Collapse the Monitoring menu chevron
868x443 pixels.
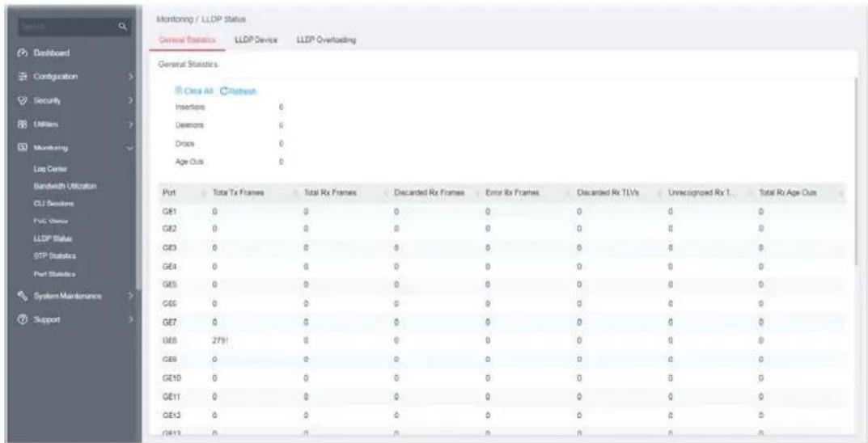130,148
